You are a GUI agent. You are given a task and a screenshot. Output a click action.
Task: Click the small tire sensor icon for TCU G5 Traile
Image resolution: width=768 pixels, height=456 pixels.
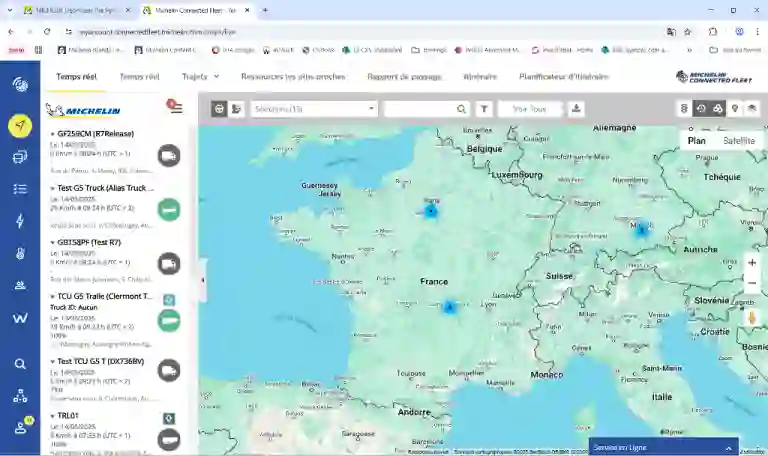tap(169, 300)
